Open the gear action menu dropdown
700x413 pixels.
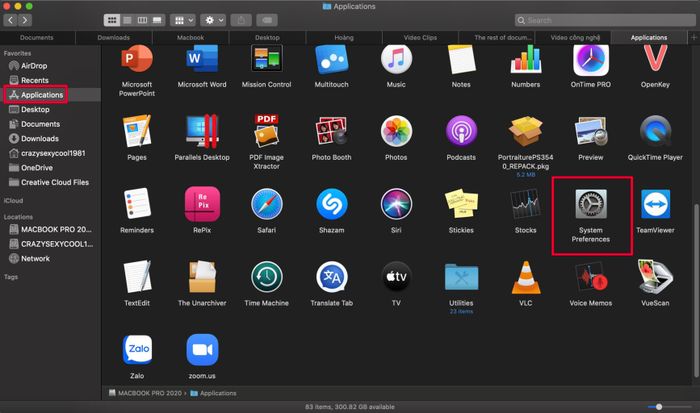(213, 20)
